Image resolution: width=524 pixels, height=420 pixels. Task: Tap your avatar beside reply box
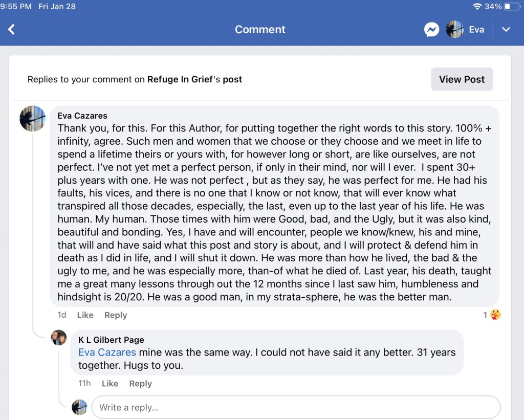pos(79,407)
